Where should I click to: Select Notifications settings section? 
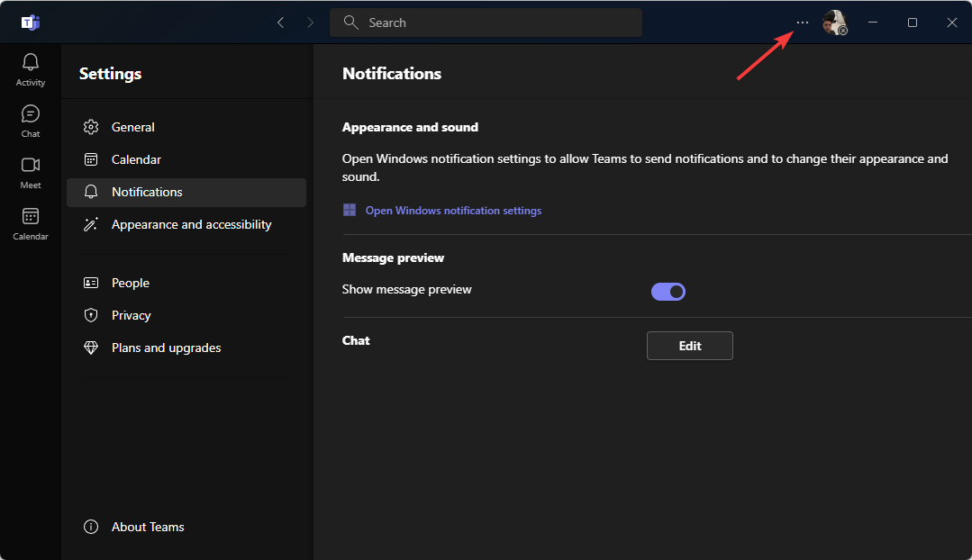[x=186, y=192]
